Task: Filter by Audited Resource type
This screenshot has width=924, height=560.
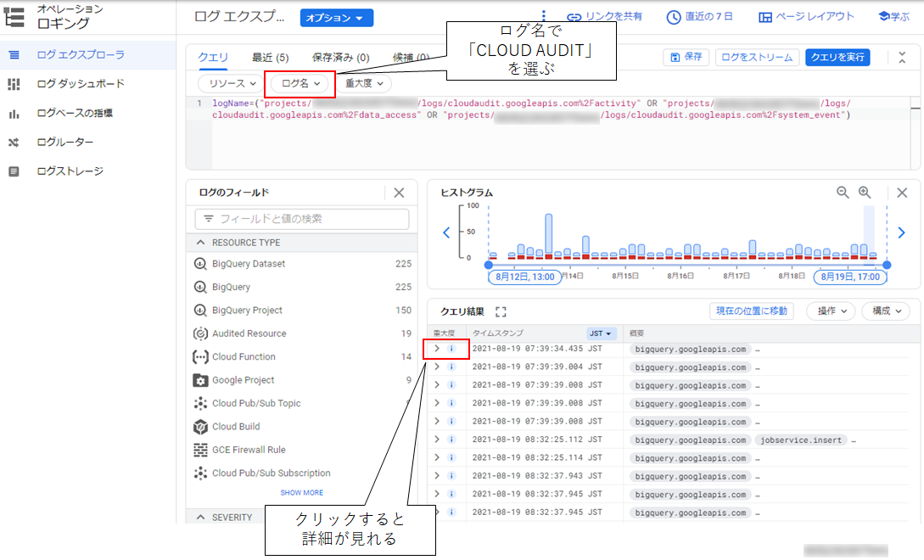Action: click(x=302, y=333)
